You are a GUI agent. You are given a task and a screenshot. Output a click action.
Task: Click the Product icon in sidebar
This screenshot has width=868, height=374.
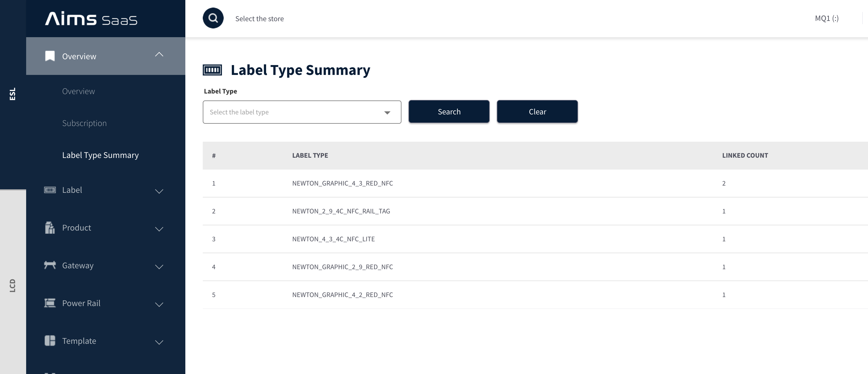(50, 228)
